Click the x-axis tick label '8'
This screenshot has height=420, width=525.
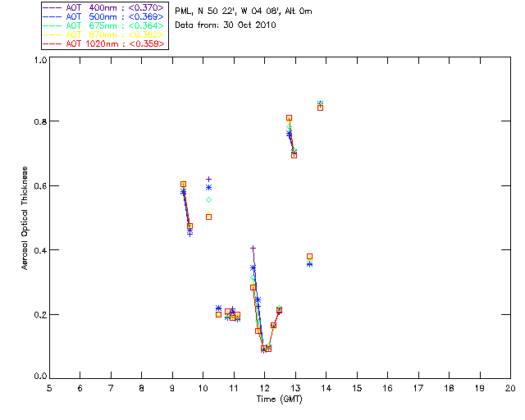tap(142, 388)
